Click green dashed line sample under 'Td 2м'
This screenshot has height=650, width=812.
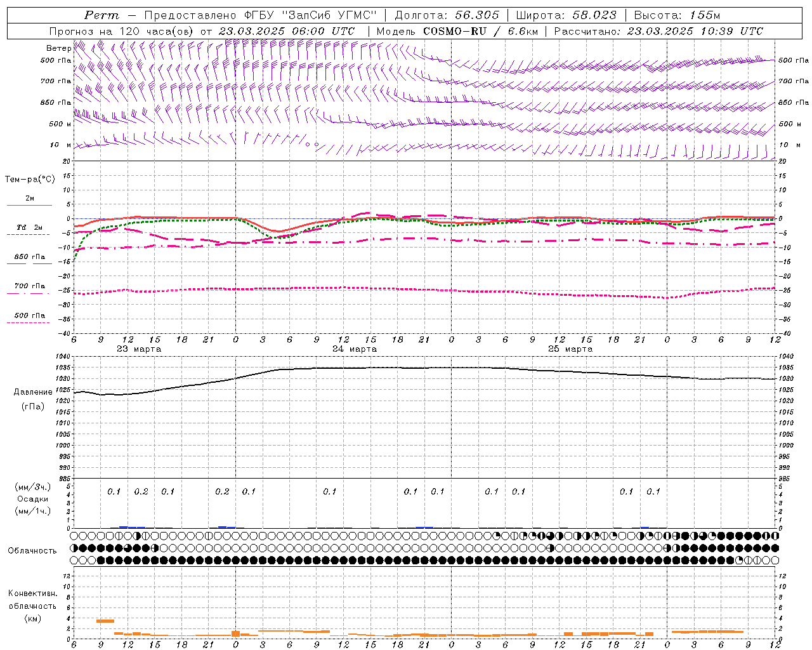tap(28, 235)
